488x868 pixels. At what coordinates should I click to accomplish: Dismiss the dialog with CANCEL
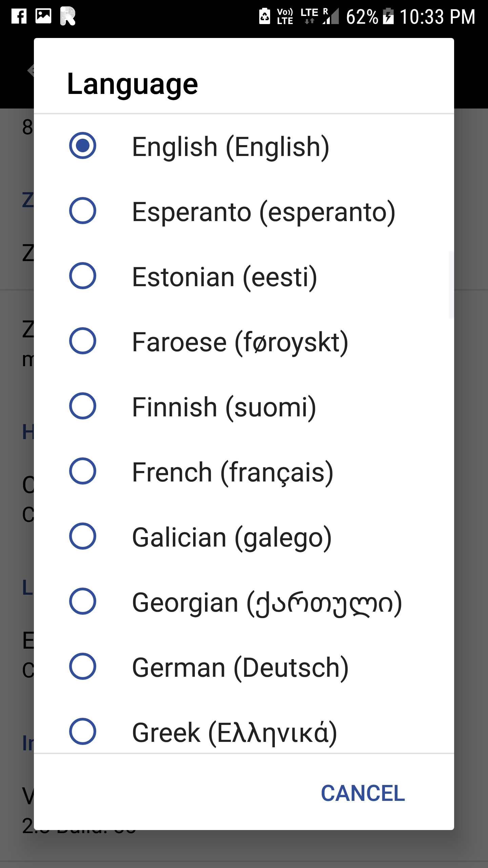point(363,793)
